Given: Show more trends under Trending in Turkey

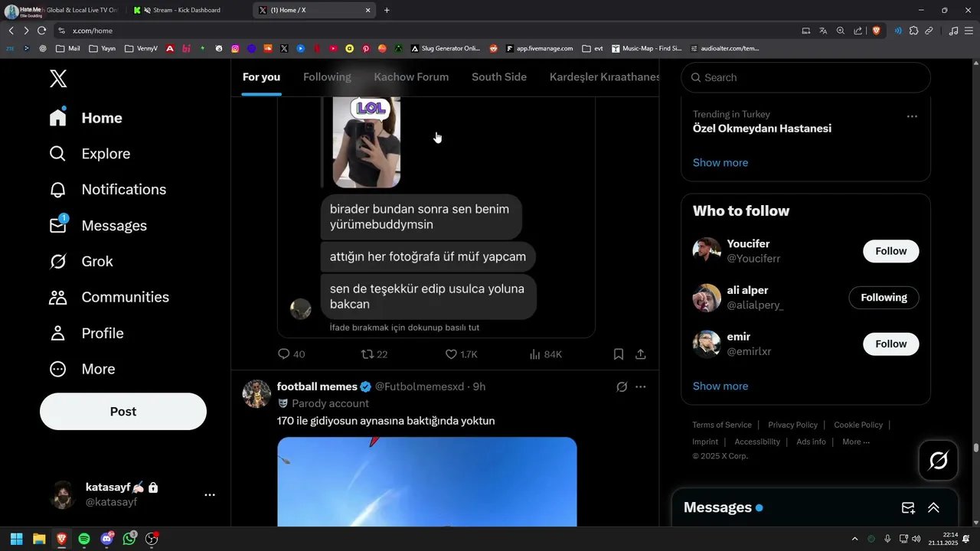Looking at the screenshot, I should [x=720, y=163].
